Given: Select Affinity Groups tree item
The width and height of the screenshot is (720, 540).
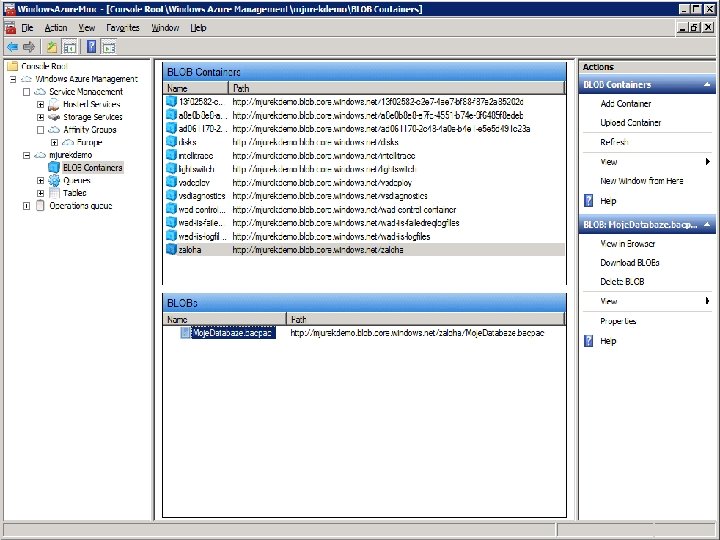Looking at the screenshot, I should coord(90,130).
